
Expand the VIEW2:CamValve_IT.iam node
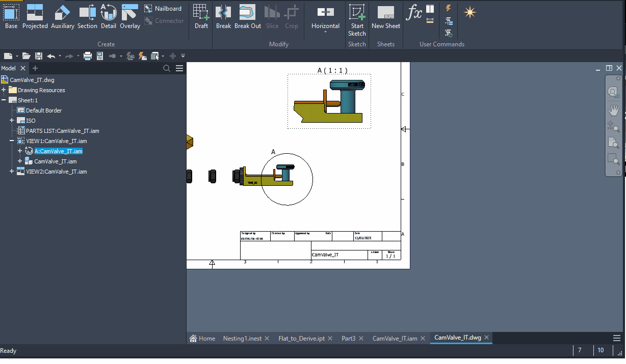(x=11, y=172)
